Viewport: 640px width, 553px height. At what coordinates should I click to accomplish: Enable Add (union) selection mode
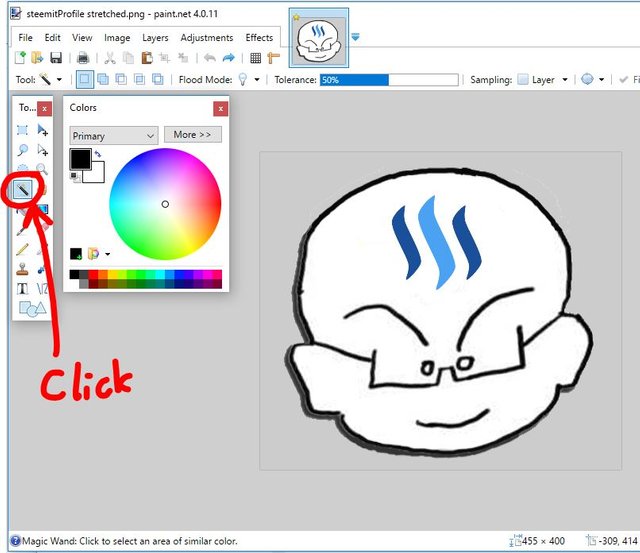(103, 79)
